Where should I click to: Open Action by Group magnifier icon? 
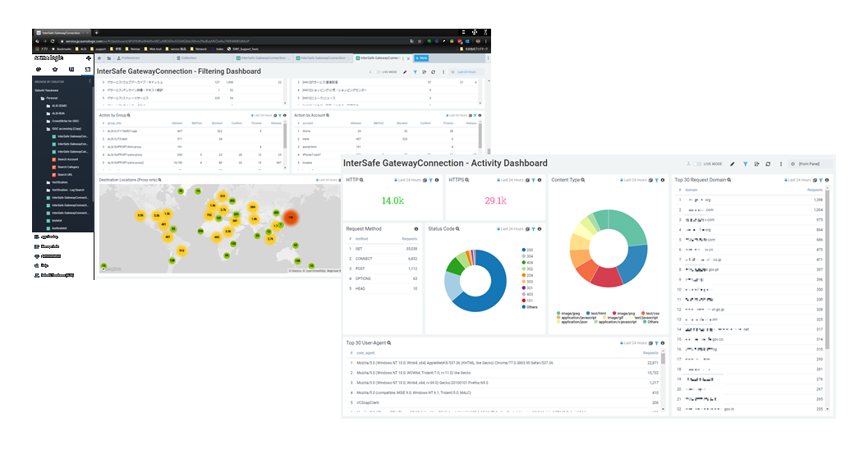[x=129, y=115]
